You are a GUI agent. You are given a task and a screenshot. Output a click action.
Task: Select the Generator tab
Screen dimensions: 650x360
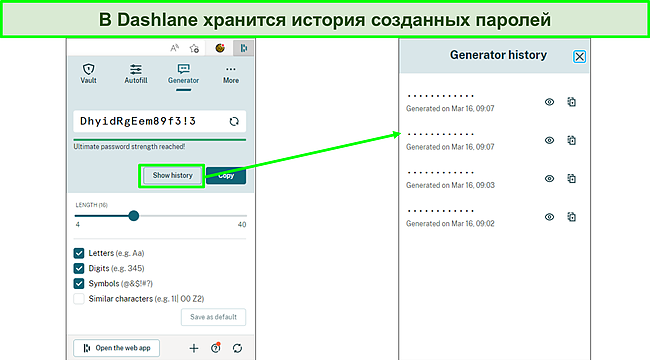click(183, 74)
